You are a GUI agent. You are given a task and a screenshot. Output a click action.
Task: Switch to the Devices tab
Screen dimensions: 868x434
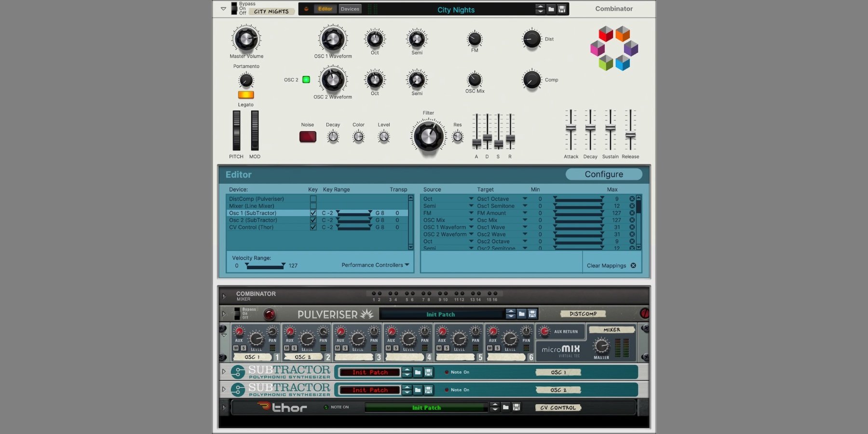pyautogui.click(x=350, y=9)
